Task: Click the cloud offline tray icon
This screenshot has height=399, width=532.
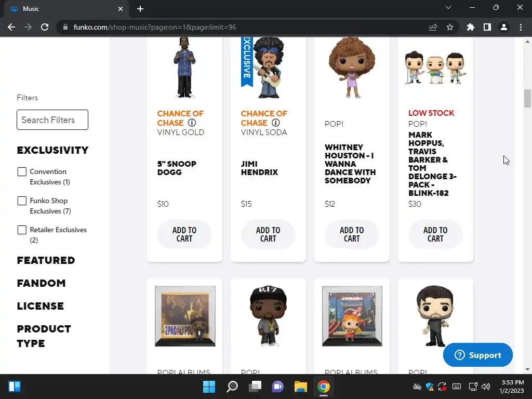Action: point(417,387)
